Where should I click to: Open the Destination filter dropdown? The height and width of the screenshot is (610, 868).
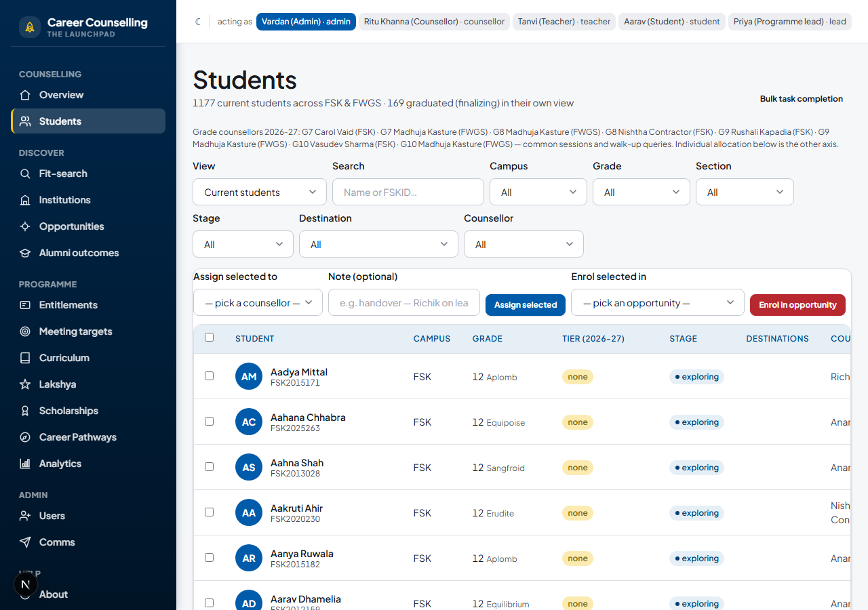click(378, 244)
